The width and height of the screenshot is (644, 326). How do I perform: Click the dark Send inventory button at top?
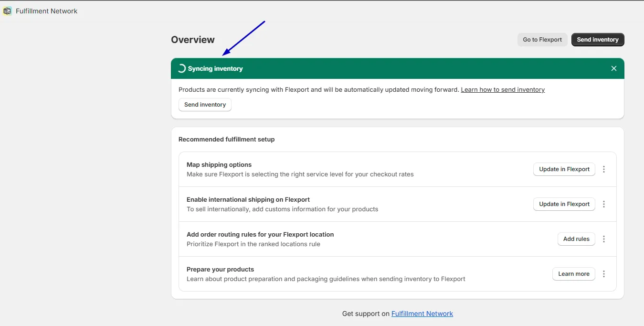tap(598, 40)
